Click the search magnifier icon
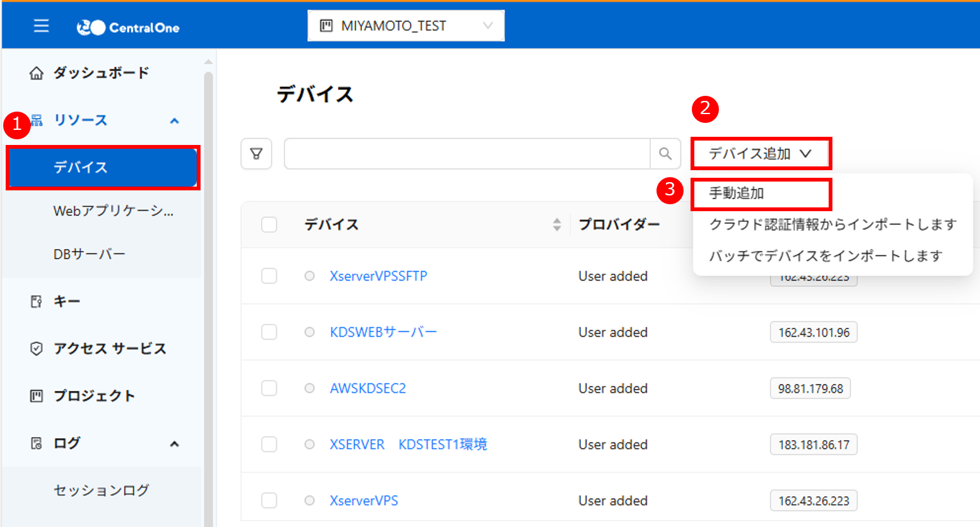980x527 pixels. (665, 154)
